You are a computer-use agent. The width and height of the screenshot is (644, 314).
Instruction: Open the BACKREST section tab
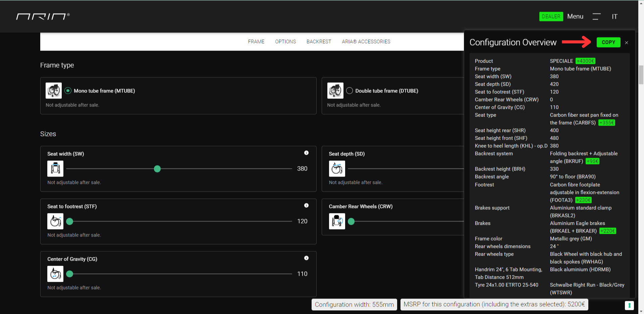(319, 42)
